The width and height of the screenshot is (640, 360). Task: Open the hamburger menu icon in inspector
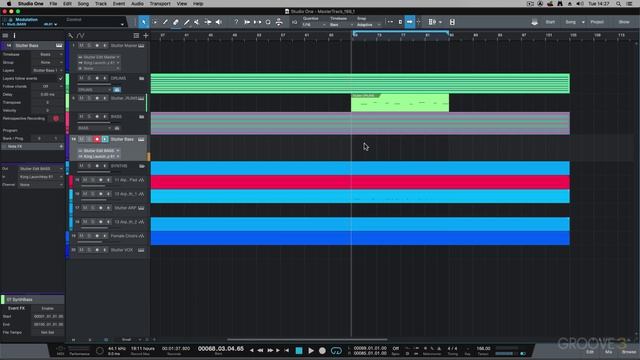[x=5, y=36]
